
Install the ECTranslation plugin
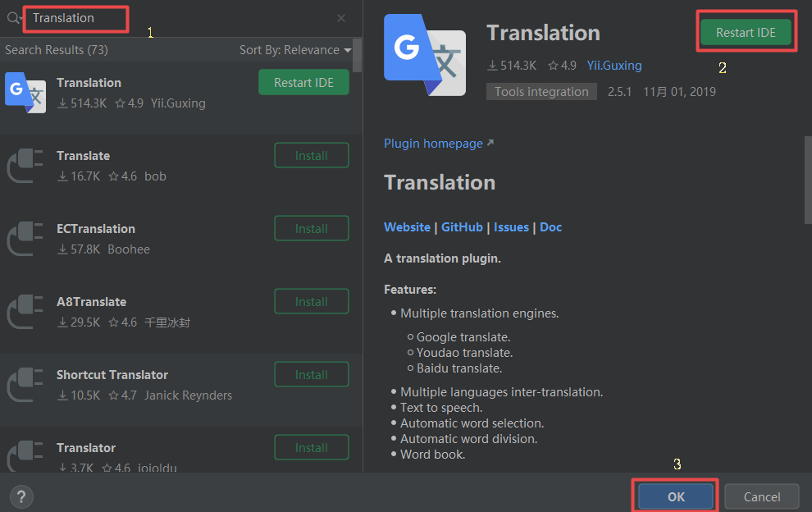311,229
